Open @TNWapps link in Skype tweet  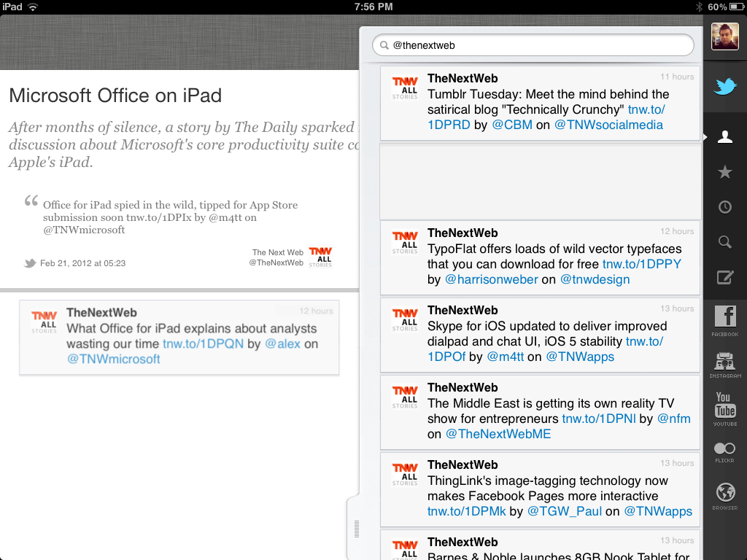[x=580, y=357]
